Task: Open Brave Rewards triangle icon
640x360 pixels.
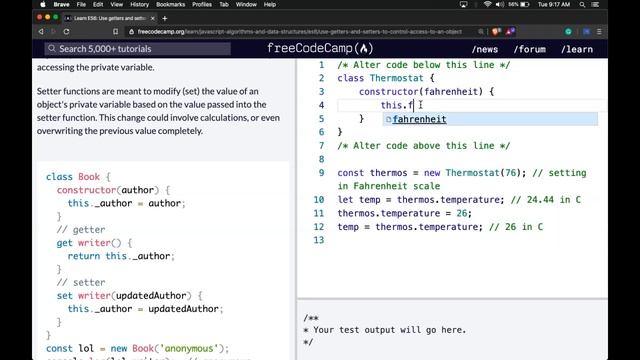Action: pos(510,31)
